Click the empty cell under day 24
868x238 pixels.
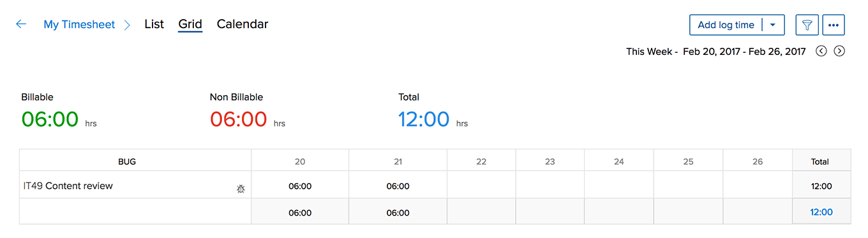pyautogui.click(x=619, y=185)
